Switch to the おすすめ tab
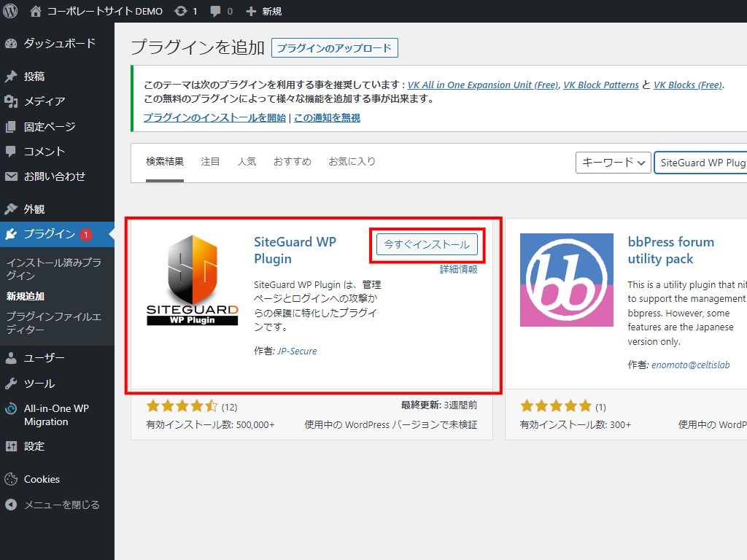 292,162
